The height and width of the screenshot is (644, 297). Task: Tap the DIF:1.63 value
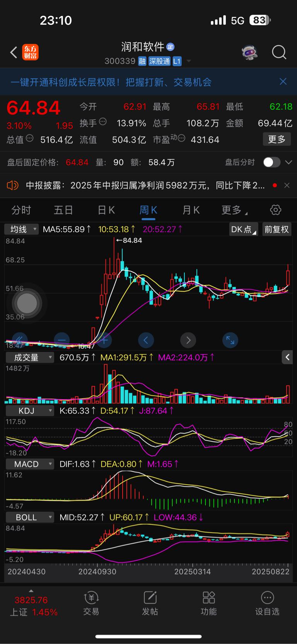click(77, 464)
